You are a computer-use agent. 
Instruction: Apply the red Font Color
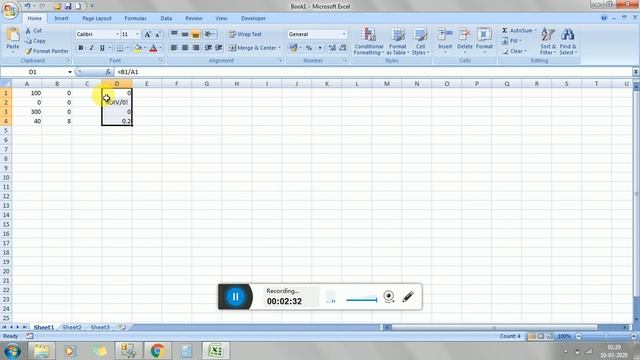tap(153, 48)
